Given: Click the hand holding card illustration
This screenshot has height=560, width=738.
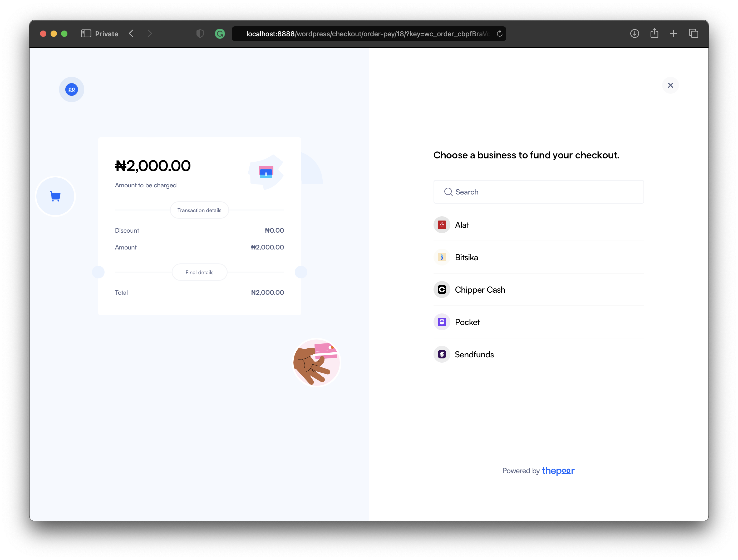Looking at the screenshot, I should [x=317, y=362].
